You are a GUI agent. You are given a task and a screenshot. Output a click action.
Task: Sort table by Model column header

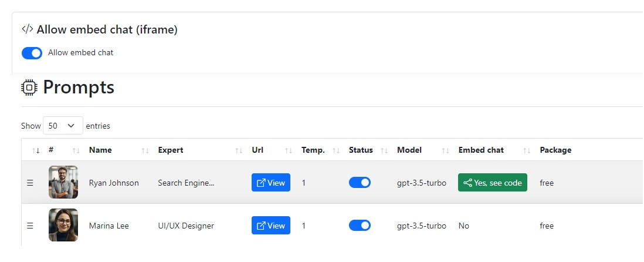click(409, 150)
